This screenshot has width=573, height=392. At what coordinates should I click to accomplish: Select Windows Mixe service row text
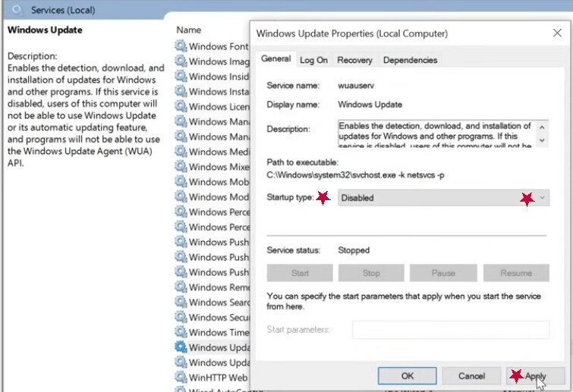tap(219, 167)
